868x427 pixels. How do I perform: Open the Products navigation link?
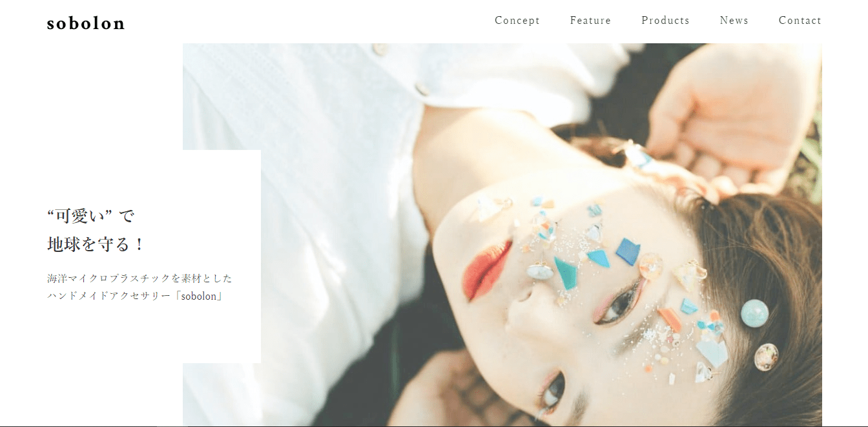[665, 21]
